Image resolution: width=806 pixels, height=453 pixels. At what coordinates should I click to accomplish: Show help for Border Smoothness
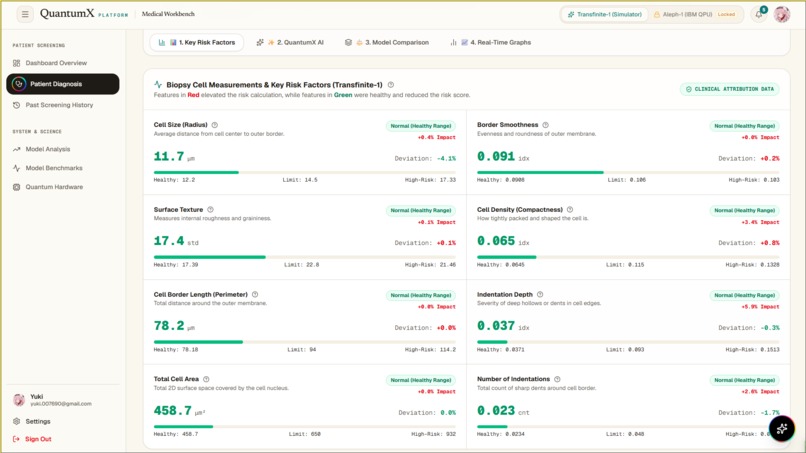[x=545, y=125]
